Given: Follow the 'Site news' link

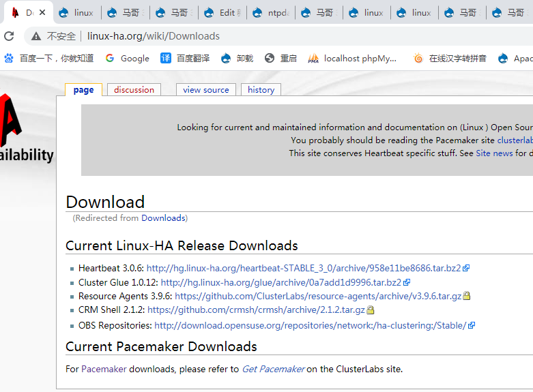Looking at the screenshot, I should [494, 153].
